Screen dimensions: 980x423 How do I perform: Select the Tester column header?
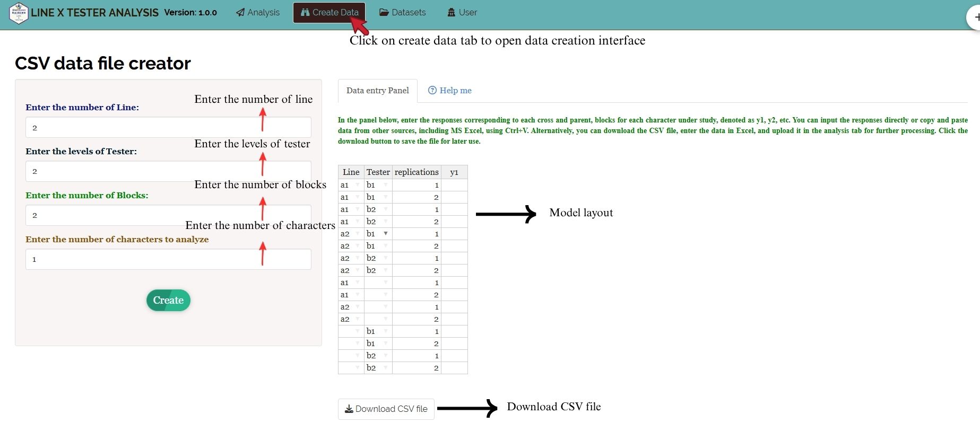coord(378,172)
